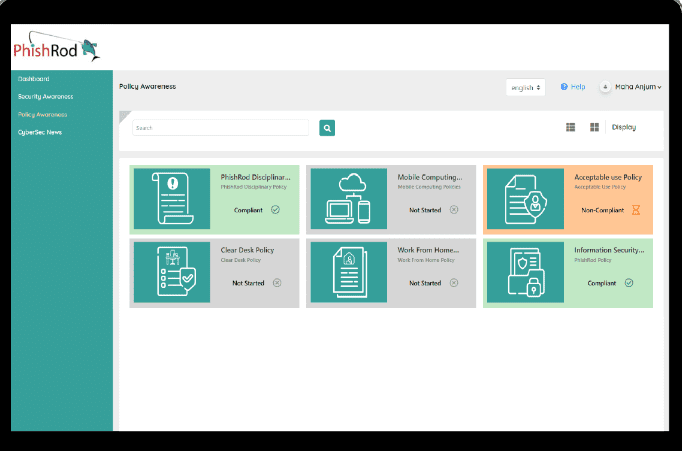The image size is (682, 451).
Task: Click the PhishRod Disciplinary policy scroll icon
Action: point(172,198)
